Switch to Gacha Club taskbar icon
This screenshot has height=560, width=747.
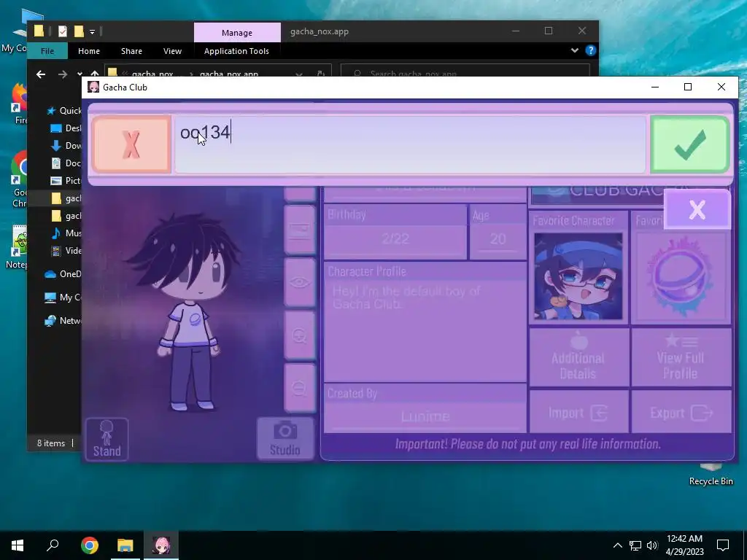tap(161, 545)
